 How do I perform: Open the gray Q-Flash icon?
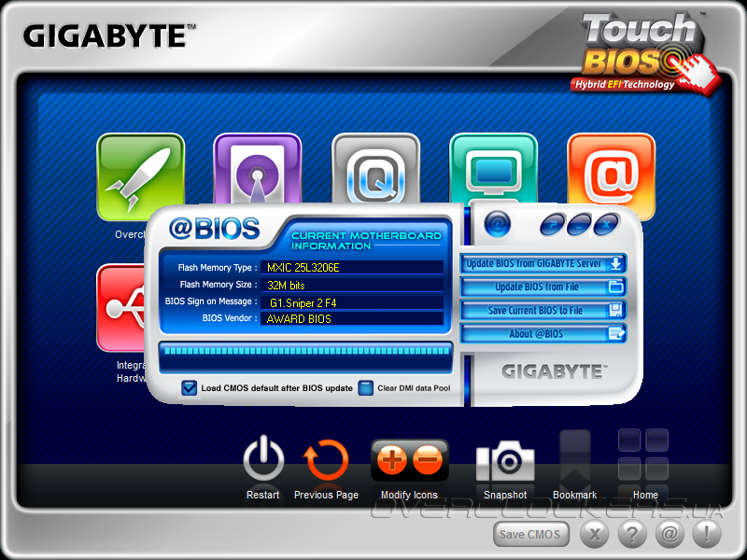pyautogui.click(x=376, y=169)
